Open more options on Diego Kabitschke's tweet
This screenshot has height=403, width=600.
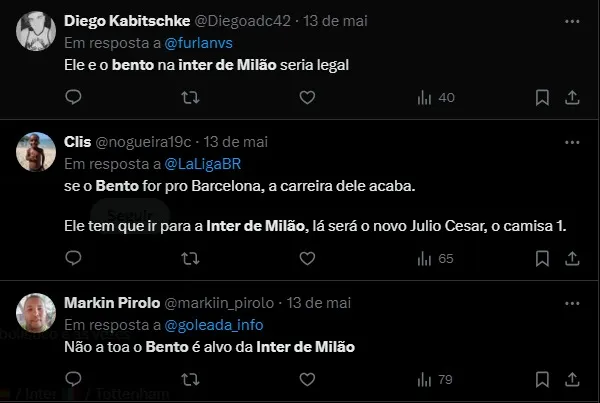click(x=570, y=20)
